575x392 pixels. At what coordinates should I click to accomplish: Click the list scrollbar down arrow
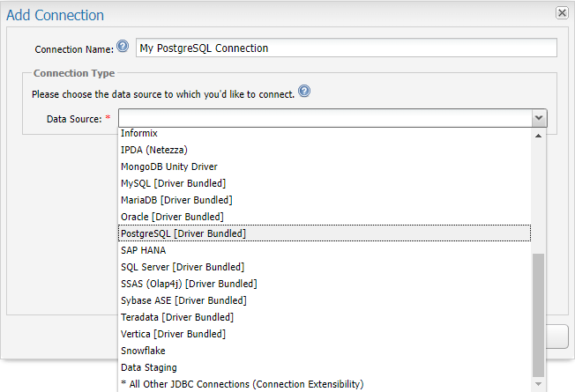point(538,384)
